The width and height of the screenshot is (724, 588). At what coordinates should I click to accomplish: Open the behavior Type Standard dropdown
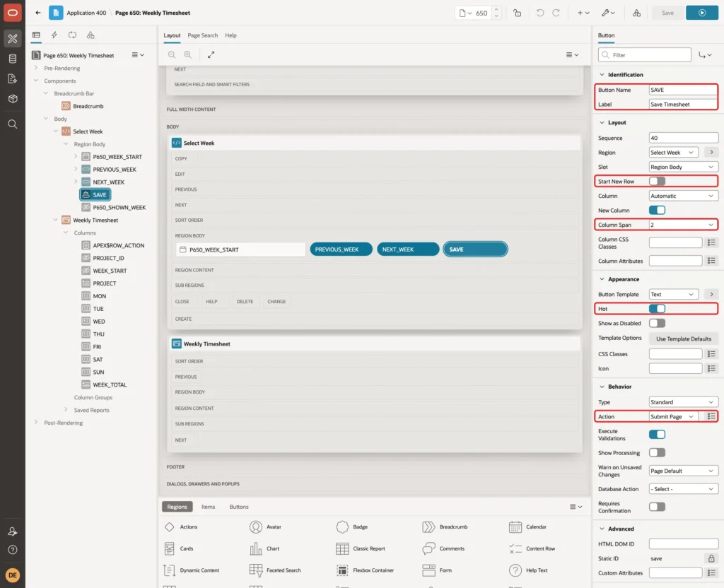click(x=683, y=402)
